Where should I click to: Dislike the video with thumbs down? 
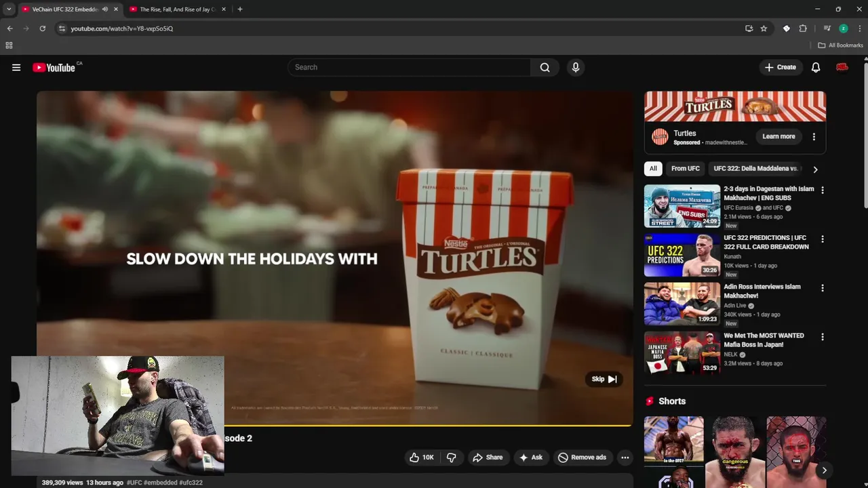pyautogui.click(x=452, y=457)
